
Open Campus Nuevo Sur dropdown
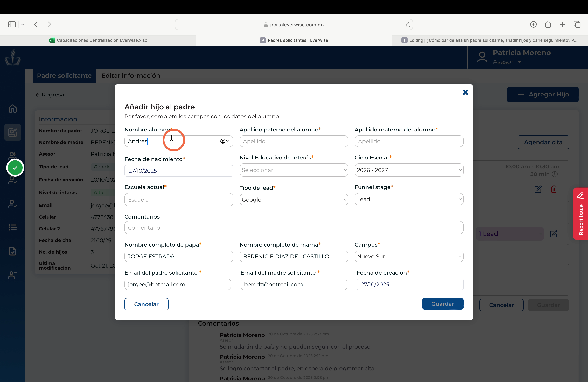click(409, 257)
